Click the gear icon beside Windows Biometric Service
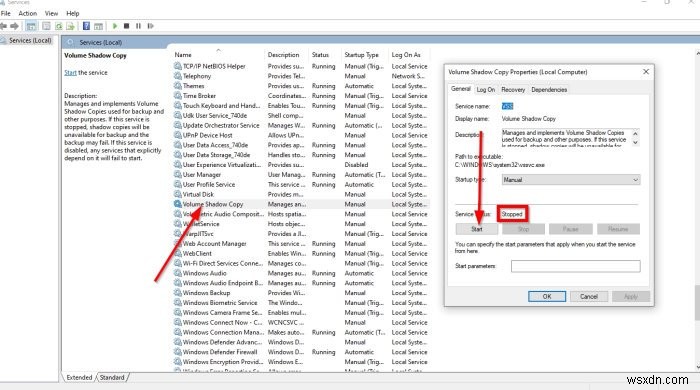The image size is (700, 390). point(178,303)
